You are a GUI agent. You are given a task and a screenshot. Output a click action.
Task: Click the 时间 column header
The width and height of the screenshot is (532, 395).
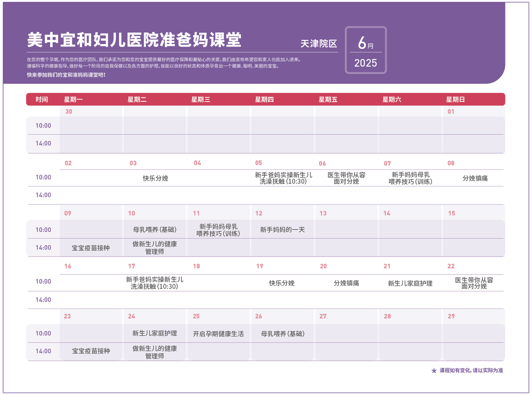42,99
